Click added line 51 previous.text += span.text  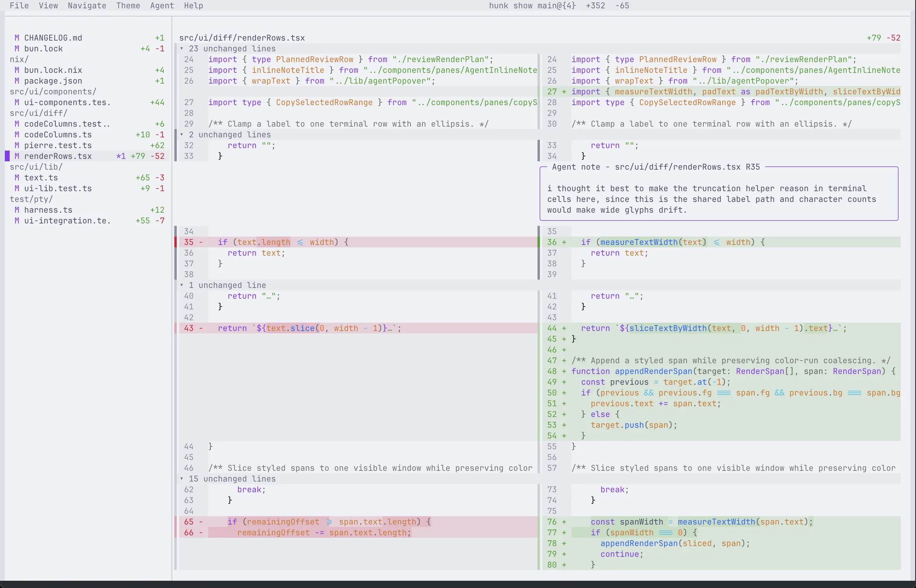[722, 404]
